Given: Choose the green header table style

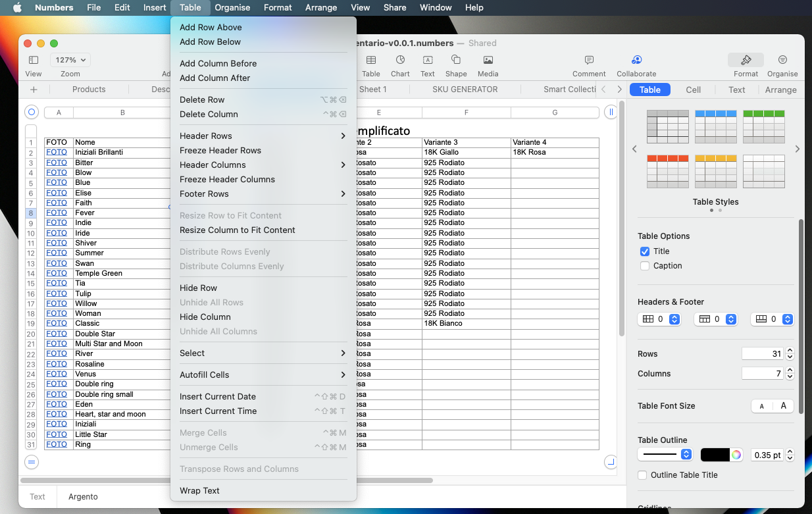Looking at the screenshot, I should (764, 126).
